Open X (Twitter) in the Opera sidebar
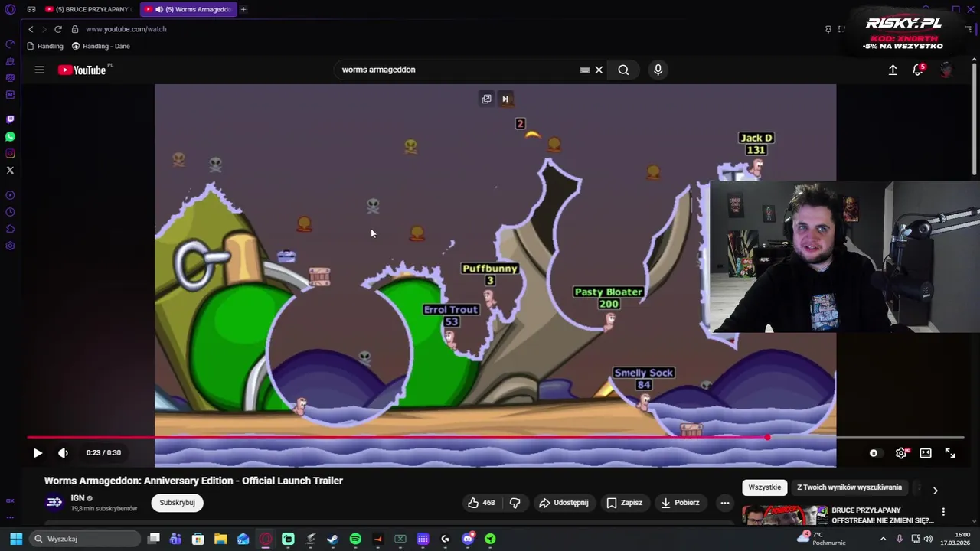This screenshot has height=551, width=980. coord(10,170)
